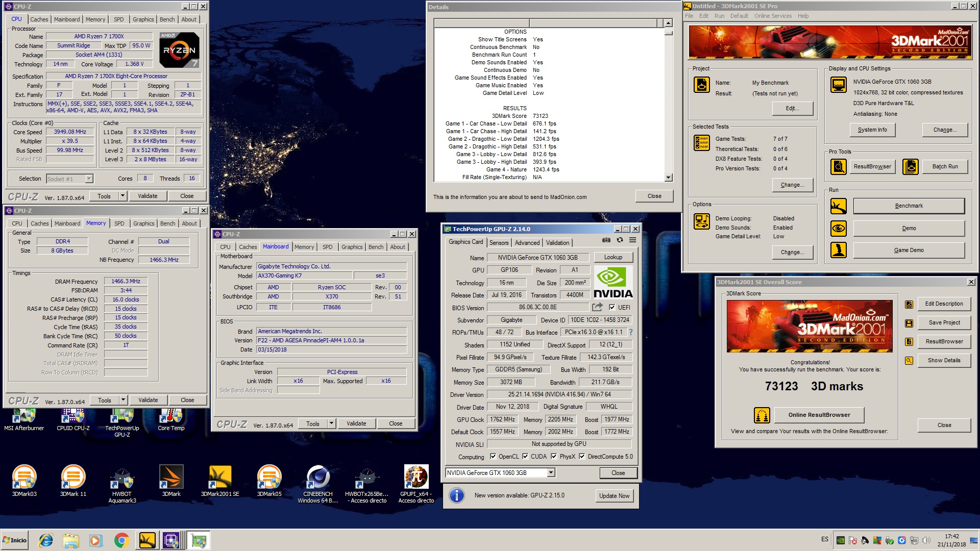Image resolution: width=980 pixels, height=551 pixels.
Task: Open the Bench tab in top CPU-Z window
Action: (x=167, y=19)
